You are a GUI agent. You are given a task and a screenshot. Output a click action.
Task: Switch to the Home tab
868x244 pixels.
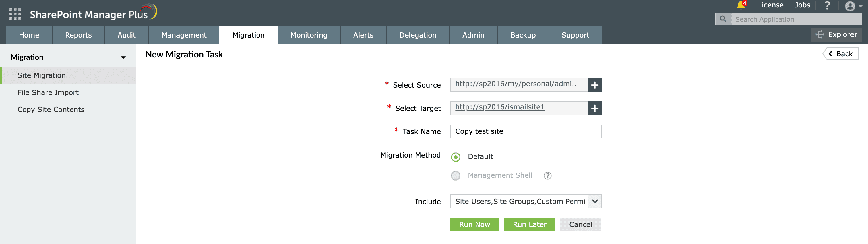tap(29, 35)
